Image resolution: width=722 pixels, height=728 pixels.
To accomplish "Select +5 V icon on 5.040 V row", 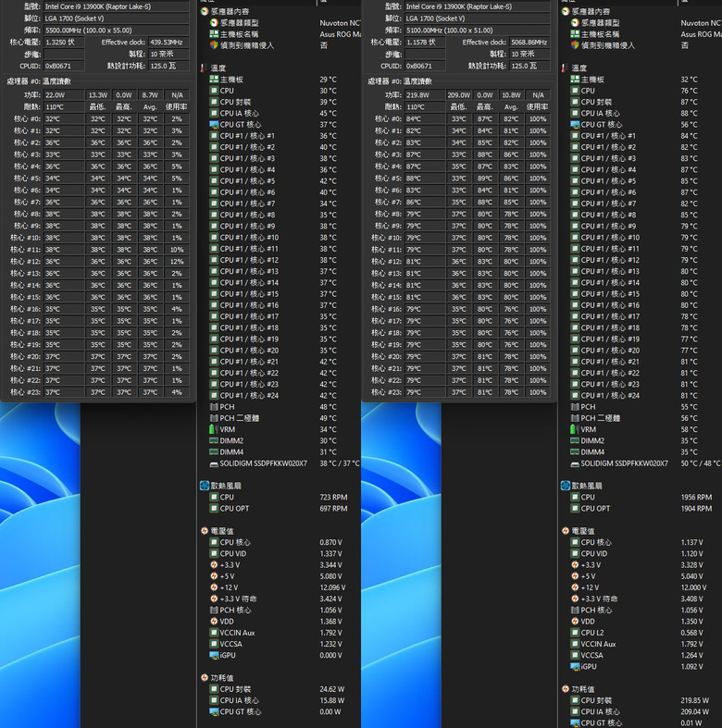I will tap(575, 576).
